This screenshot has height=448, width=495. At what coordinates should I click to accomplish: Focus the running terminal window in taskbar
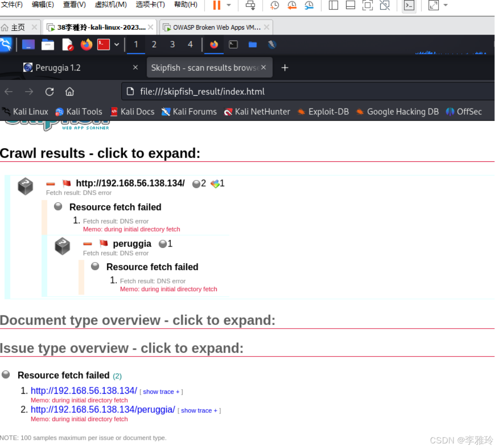[x=233, y=45]
